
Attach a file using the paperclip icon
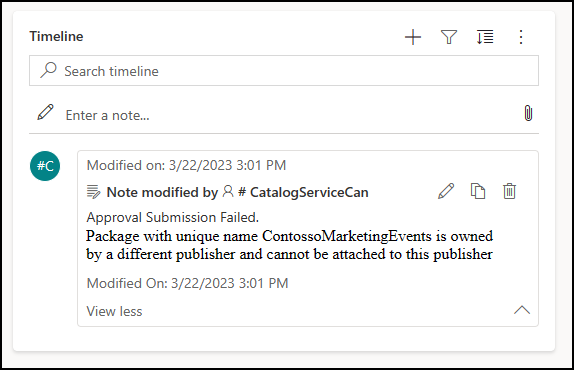tap(528, 113)
